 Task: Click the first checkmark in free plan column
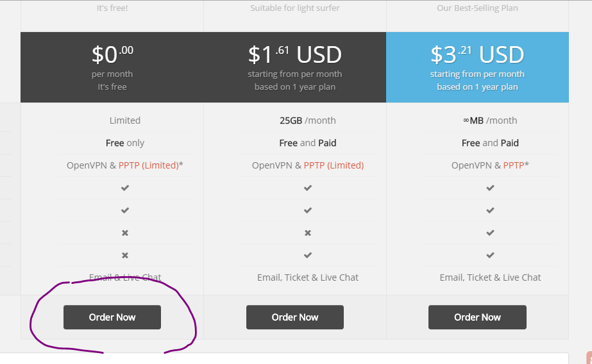125,188
